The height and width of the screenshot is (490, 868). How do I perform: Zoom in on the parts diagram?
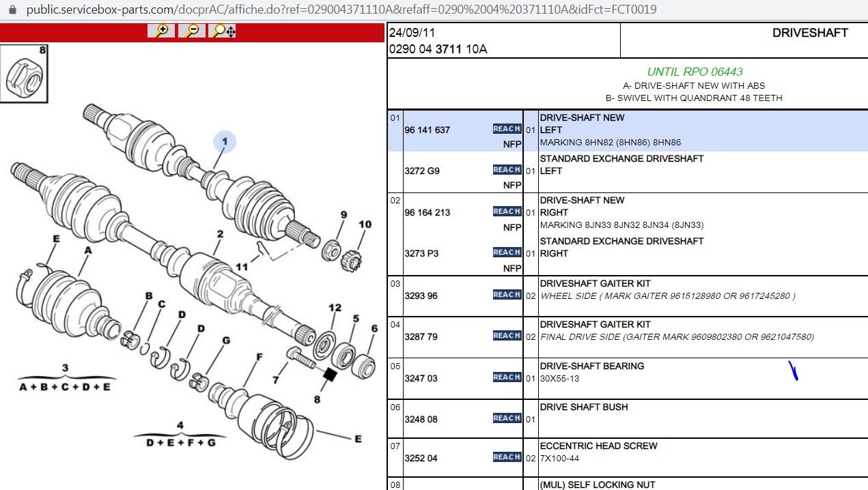(x=161, y=31)
